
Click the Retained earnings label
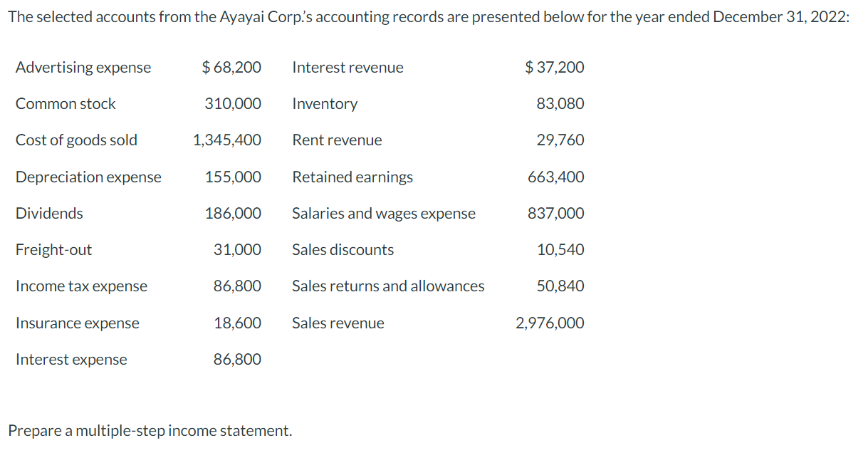pos(352,177)
